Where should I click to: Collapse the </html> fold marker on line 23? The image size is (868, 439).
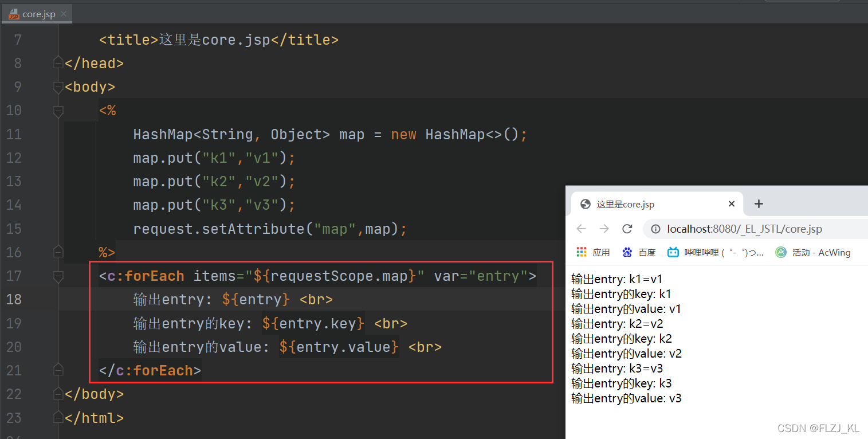pyautogui.click(x=58, y=418)
